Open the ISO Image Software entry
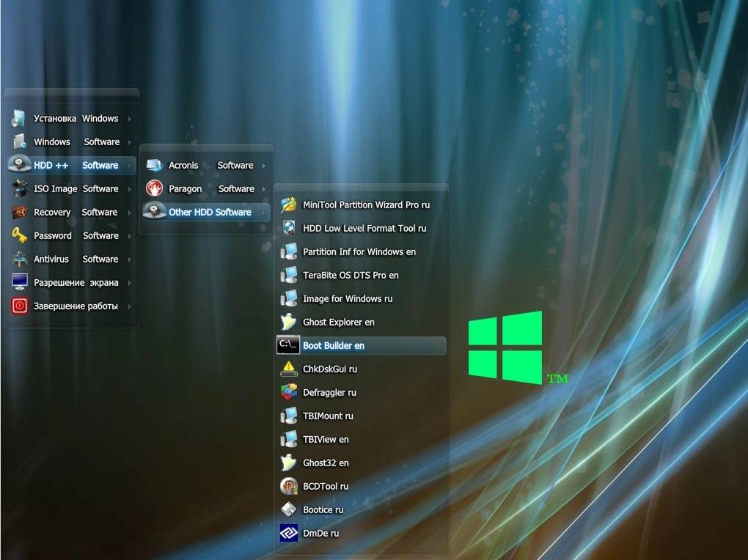The width and height of the screenshot is (748, 560). pos(72,188)
